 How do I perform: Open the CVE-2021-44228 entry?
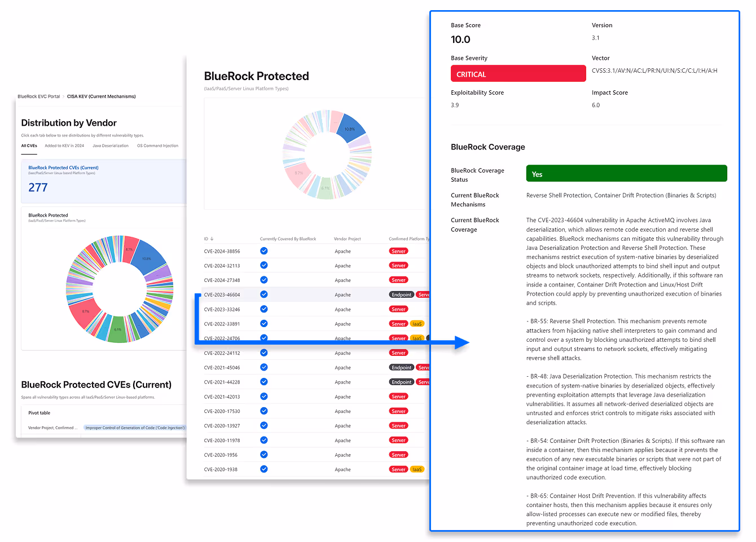tap(222, 382)
